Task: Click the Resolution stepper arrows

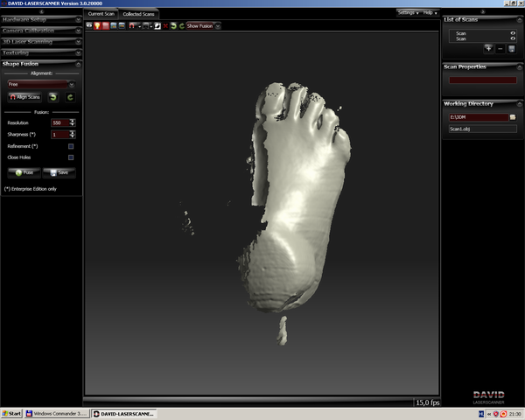Action: [73, 123]
